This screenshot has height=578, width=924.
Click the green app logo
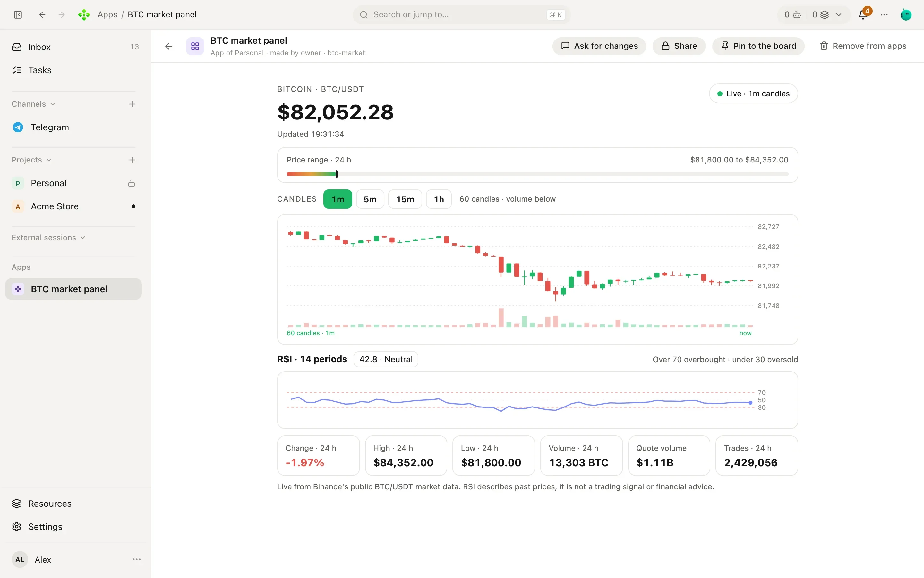pos(84,14)
